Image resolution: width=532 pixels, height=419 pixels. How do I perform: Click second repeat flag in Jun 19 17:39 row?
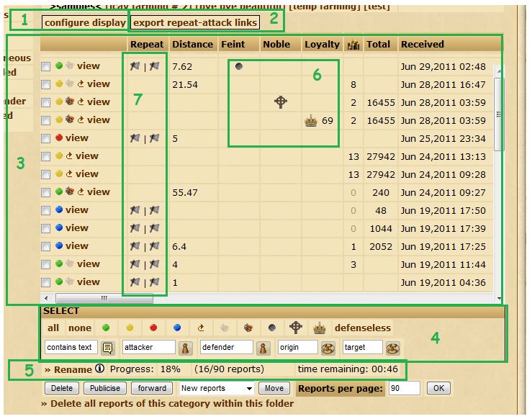tap(155, 228)
